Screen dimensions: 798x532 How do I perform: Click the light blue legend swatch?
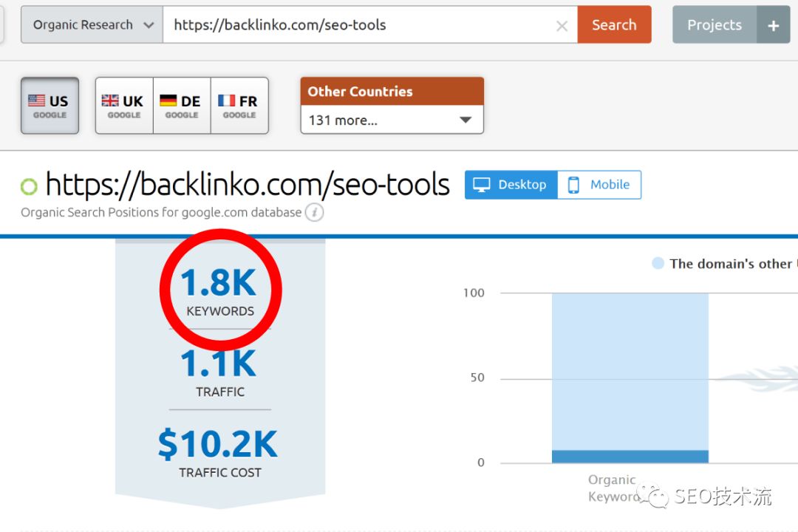coord(658,264)
